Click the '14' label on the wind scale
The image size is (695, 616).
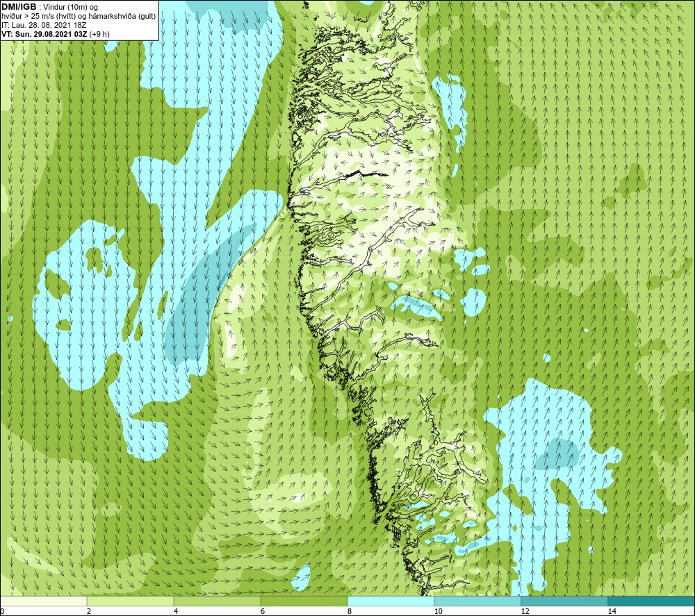tap(612, 612)
